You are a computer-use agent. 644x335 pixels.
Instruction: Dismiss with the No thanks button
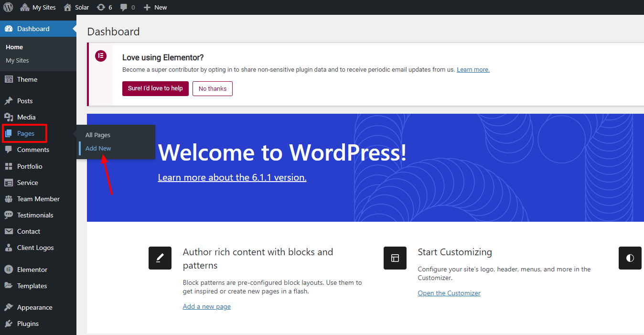click(213, 88)
